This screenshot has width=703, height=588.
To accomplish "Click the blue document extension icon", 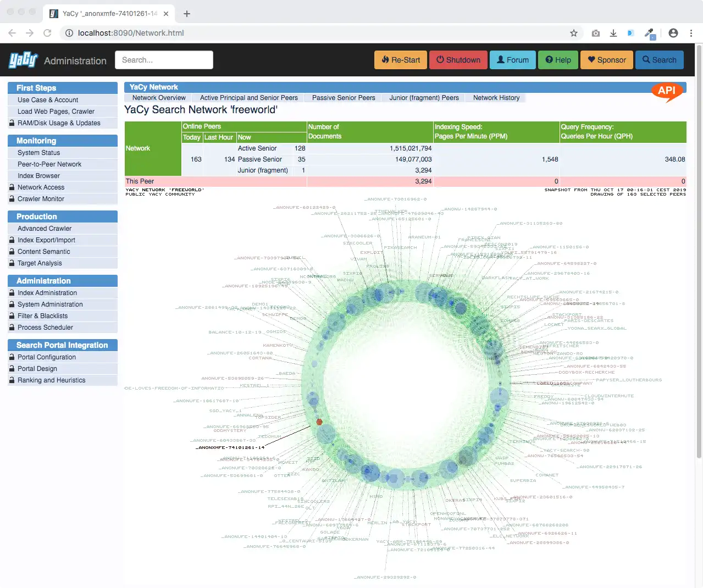I will click(630, 33).
